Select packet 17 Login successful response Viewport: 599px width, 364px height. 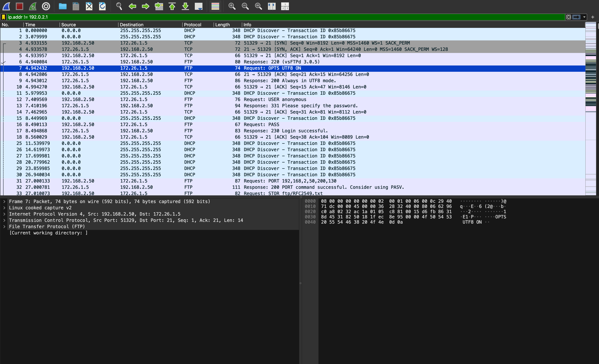[293, 131]
